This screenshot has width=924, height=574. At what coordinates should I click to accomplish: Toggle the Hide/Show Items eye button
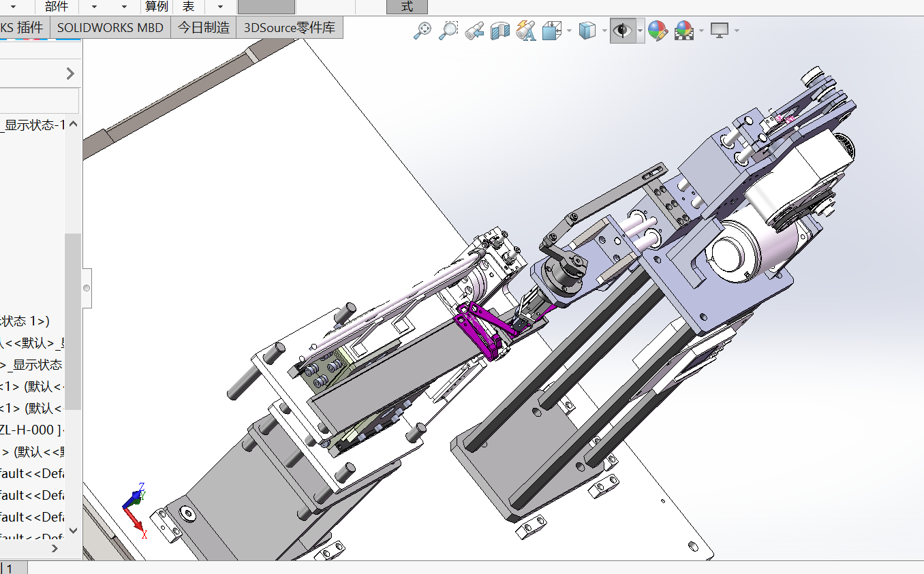622,31
